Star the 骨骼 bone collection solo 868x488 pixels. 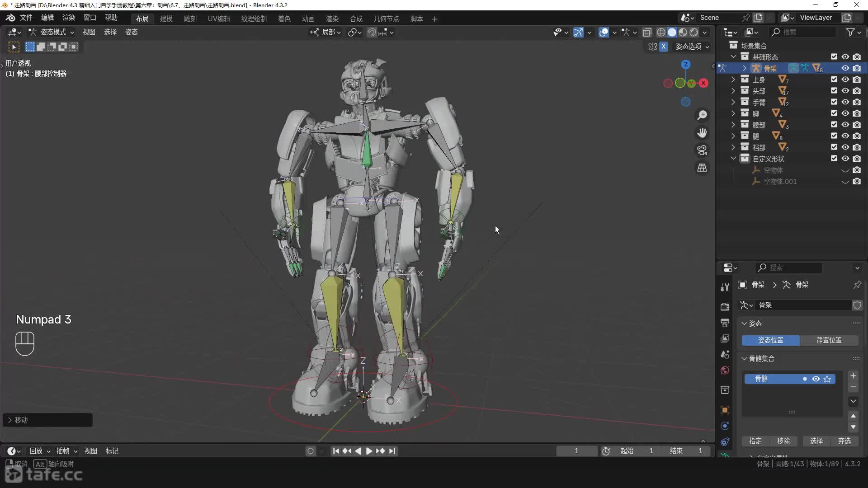click(827, 379)
